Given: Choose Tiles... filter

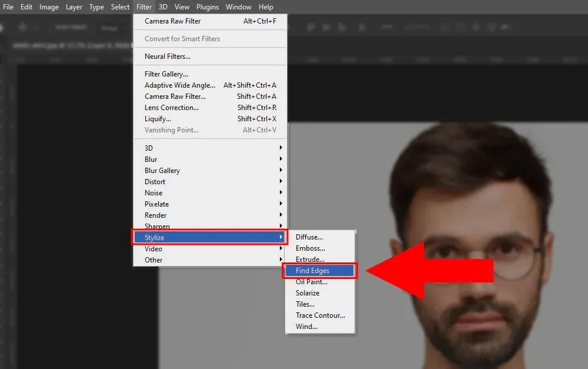Looking at the screenshot, I should coord(320,304).
